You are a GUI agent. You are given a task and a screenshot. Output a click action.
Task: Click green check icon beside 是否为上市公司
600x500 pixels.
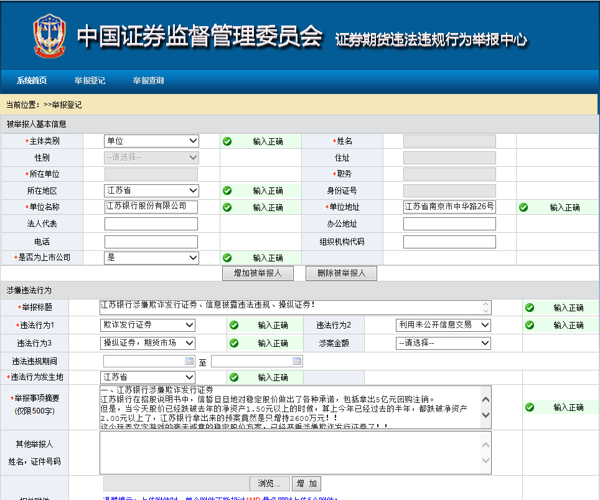(227, 258)
